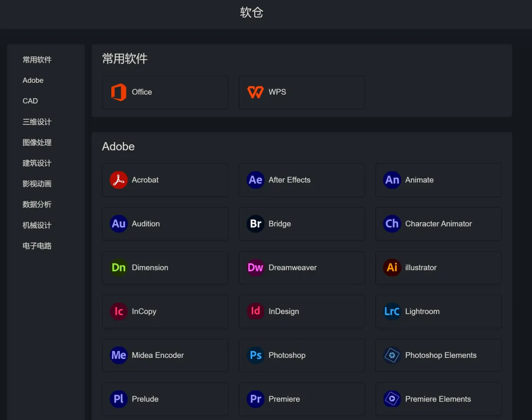Open the illustrator text label
The image size is (532, 420).
click(421, 268)
